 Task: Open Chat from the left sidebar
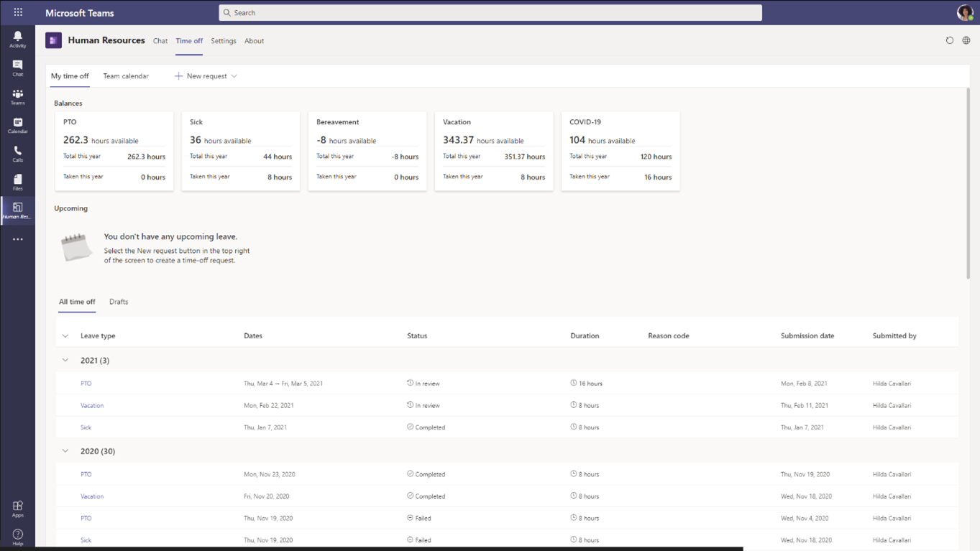point(17,68)
